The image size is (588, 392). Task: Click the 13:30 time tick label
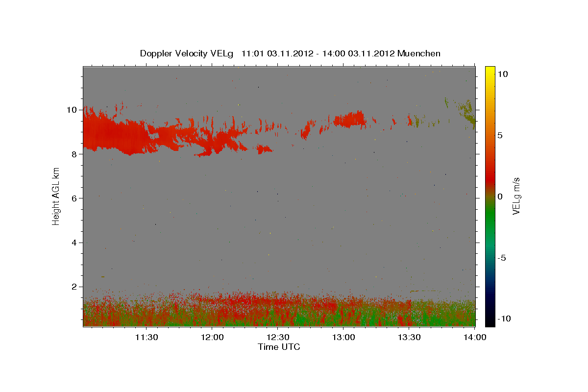click(409, 337)
